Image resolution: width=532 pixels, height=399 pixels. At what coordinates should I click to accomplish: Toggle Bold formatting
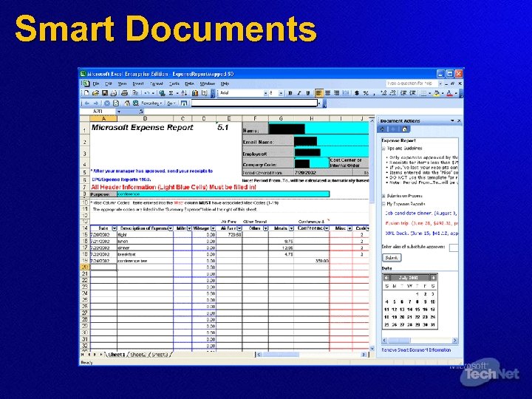click(x=290, y=93)
